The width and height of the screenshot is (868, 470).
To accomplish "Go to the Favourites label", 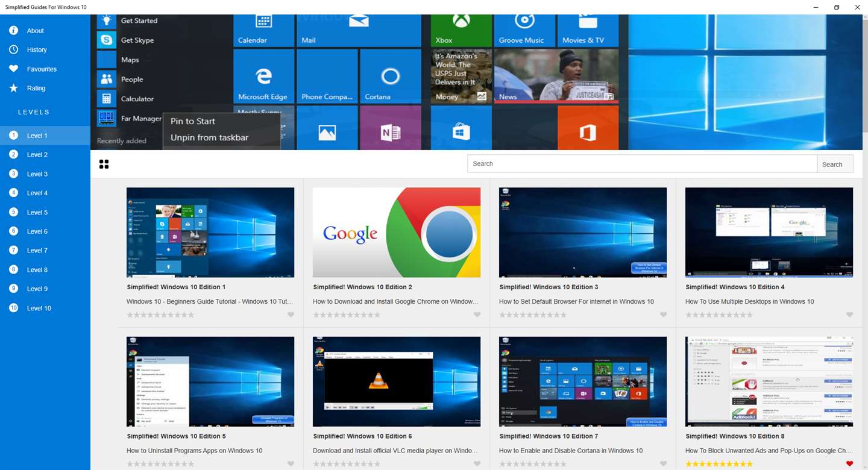I will point(42,69).
